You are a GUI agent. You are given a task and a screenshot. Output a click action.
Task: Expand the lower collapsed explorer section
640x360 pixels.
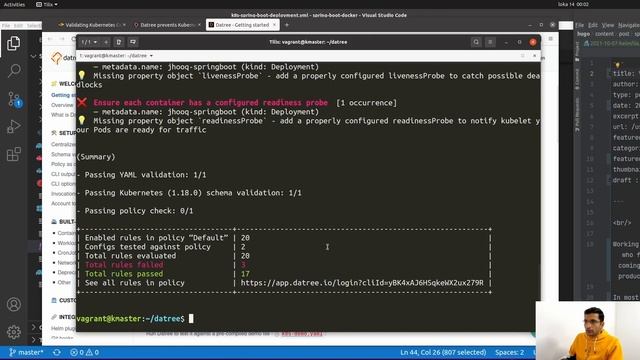point(33,327)
